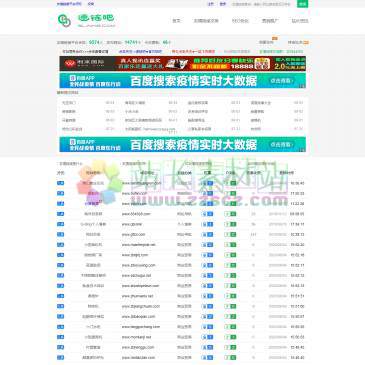The height and width of the screenshot is (365, 365).
Task: Click the green statistic 14741
Action: [x=131, y=43]
